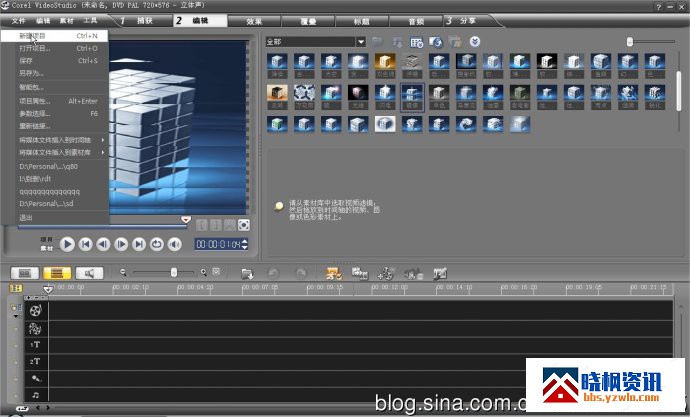690x417 pixels.
Task: Select the music track note icon
Action: click(x=35, y=395)
